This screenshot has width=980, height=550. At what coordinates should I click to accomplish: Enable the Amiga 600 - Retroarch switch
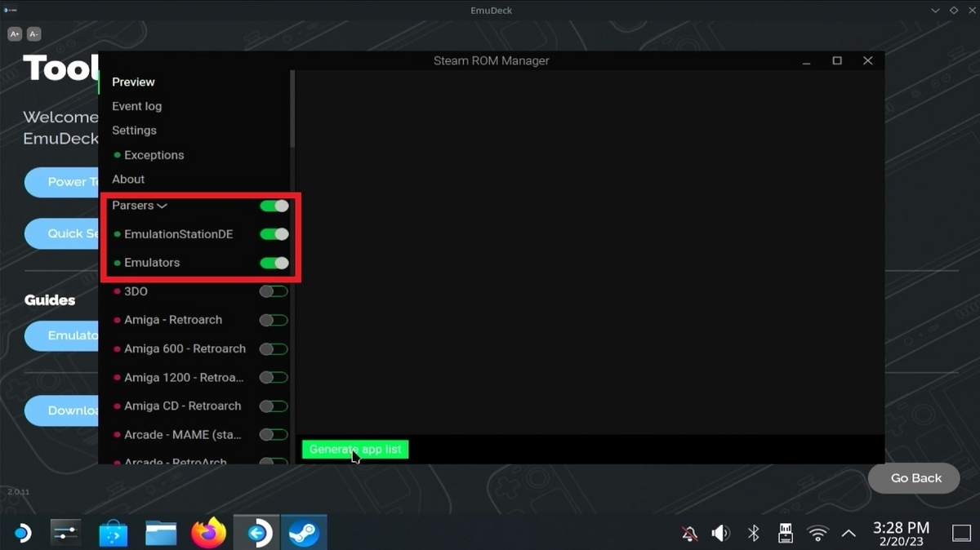tap(274, 348)
